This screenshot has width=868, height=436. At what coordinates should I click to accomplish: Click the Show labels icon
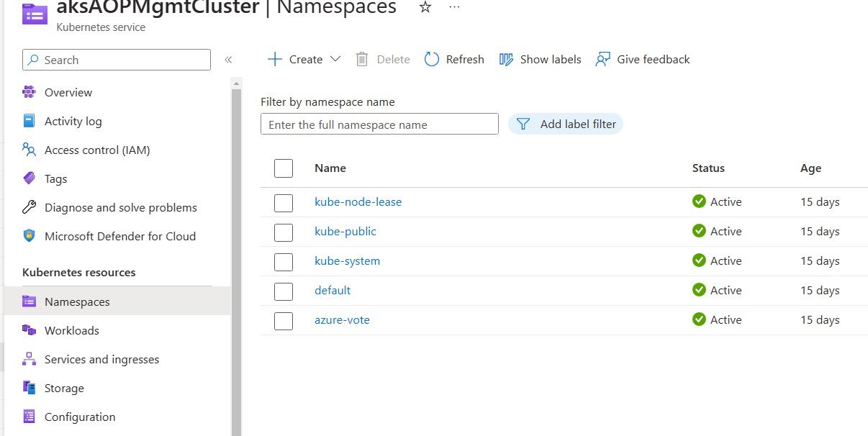[506, 59]
